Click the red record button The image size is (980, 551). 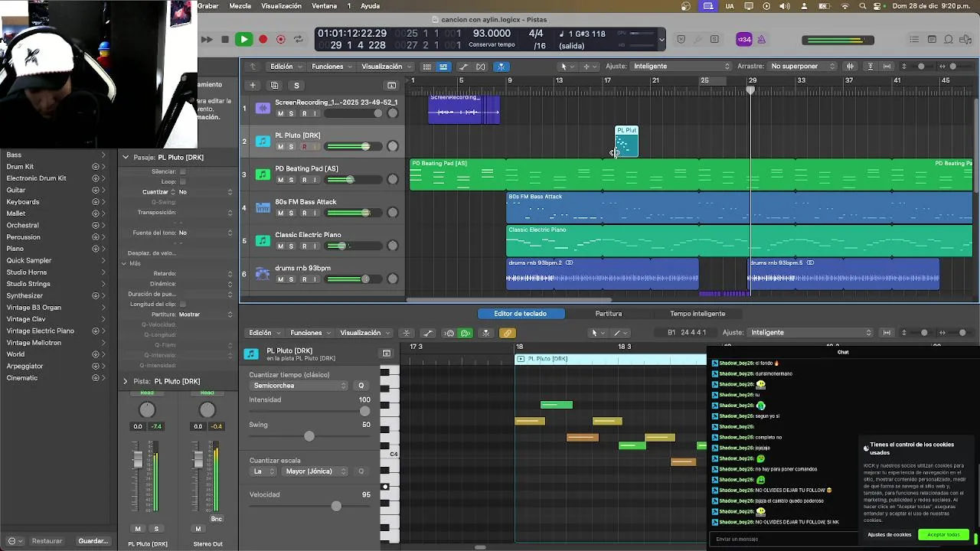(263, 39)
